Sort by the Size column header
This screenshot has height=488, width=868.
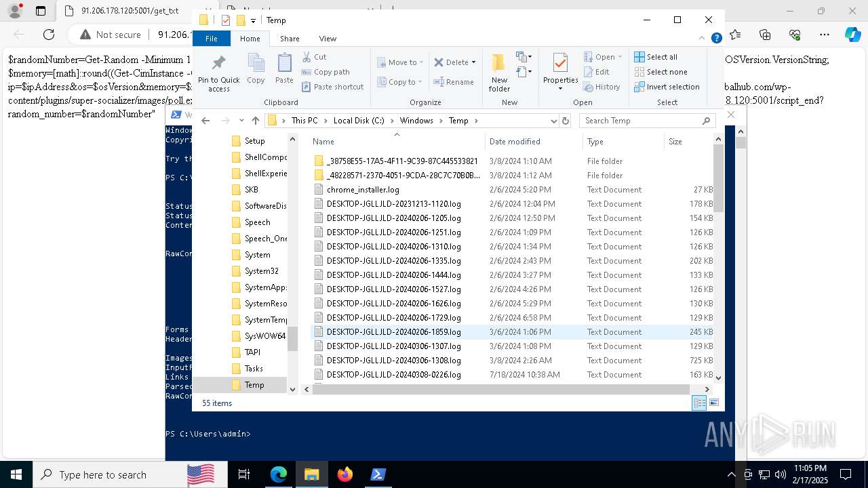(688, 142)
